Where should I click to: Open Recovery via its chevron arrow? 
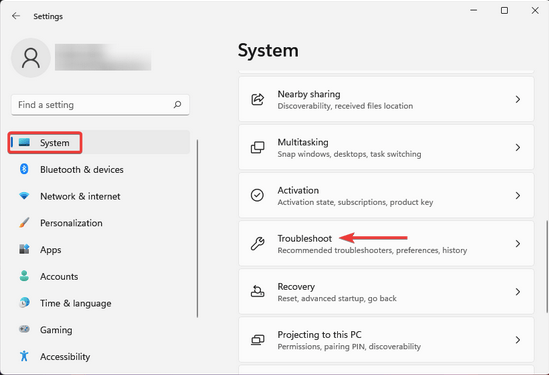[x=518, y=291]
